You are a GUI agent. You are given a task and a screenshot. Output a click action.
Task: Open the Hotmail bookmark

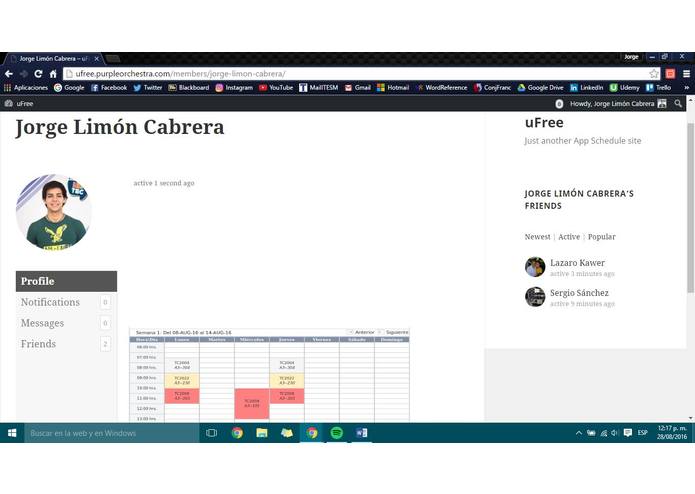[393, 88]
